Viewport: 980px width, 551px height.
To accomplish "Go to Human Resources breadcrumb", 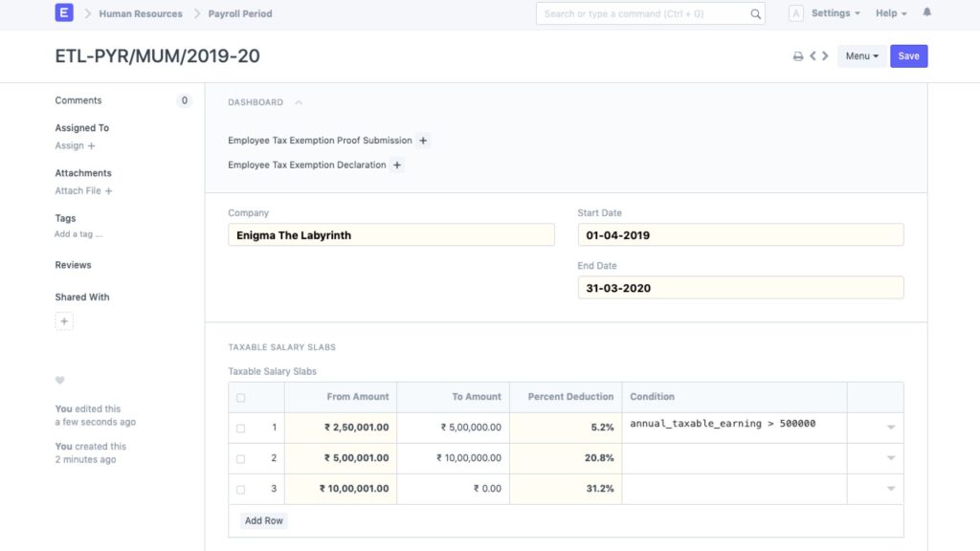I will [141, 13].
